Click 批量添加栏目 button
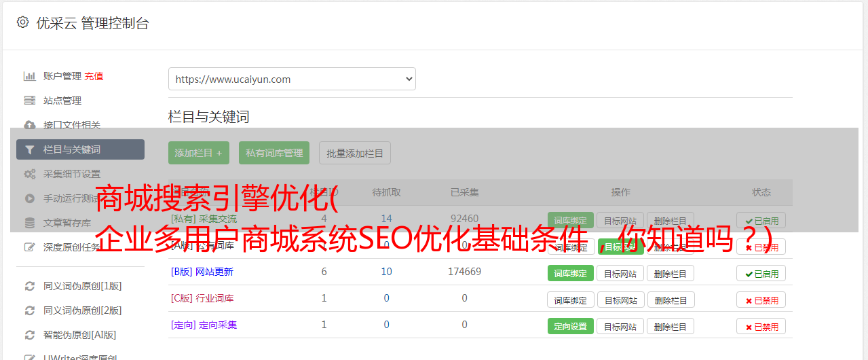868x360 pixels. (x=355, y=153)
